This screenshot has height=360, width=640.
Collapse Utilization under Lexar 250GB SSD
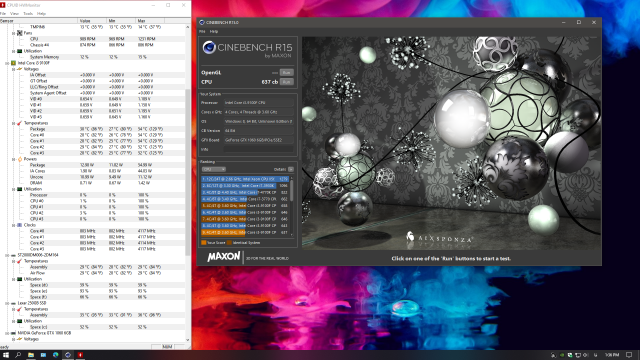pos(13,321)
